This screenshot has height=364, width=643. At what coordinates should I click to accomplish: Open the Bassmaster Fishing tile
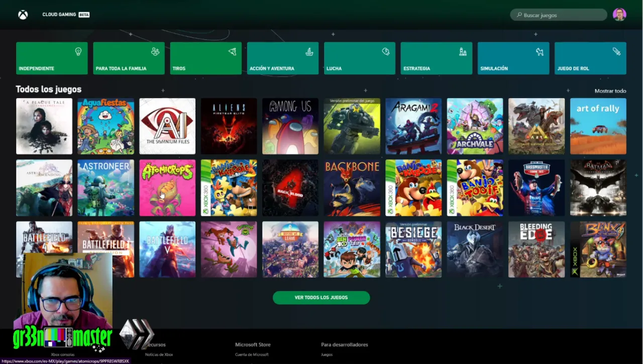pos(537,188)
